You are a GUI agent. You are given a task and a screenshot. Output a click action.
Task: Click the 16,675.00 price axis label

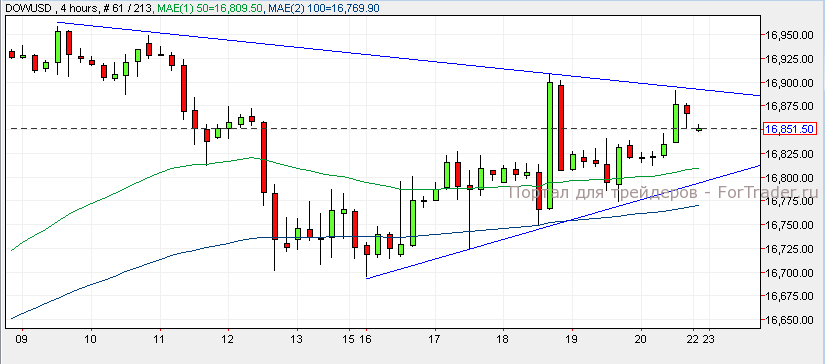click(x=789, y=296)
